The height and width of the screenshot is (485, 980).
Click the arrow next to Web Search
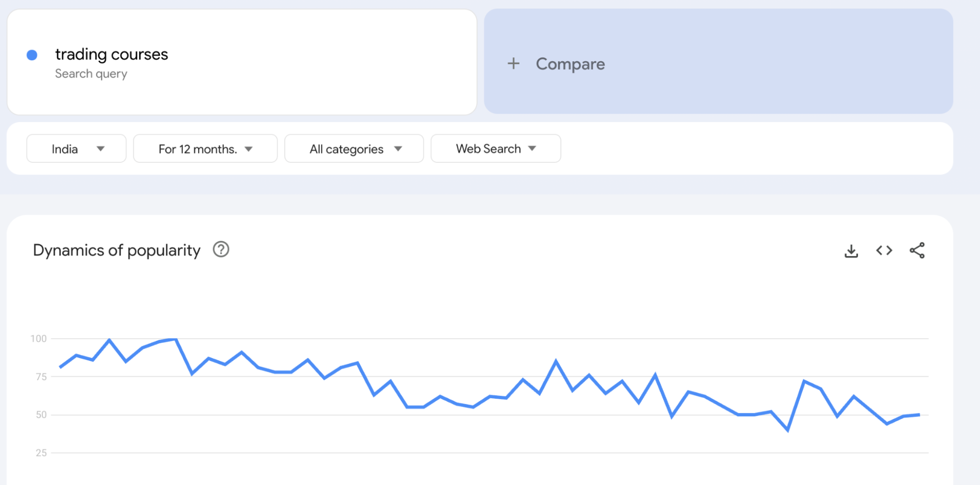pos(532,148)
